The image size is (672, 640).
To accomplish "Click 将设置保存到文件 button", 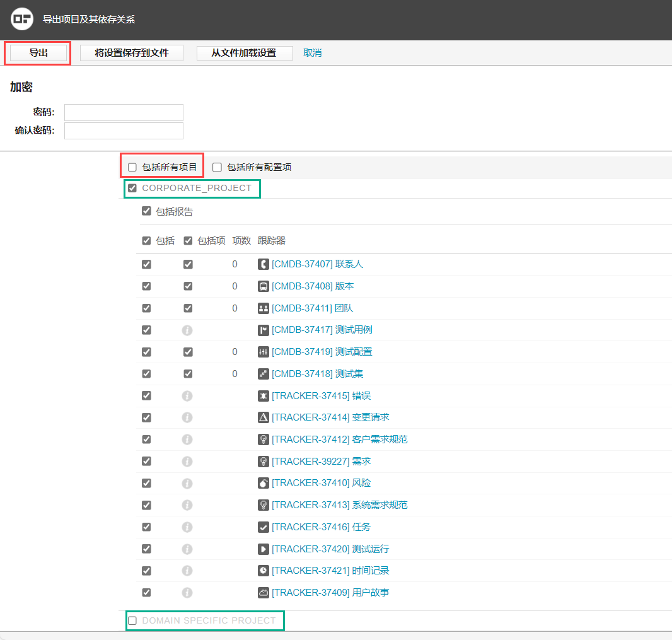I will tap(132, 53).
